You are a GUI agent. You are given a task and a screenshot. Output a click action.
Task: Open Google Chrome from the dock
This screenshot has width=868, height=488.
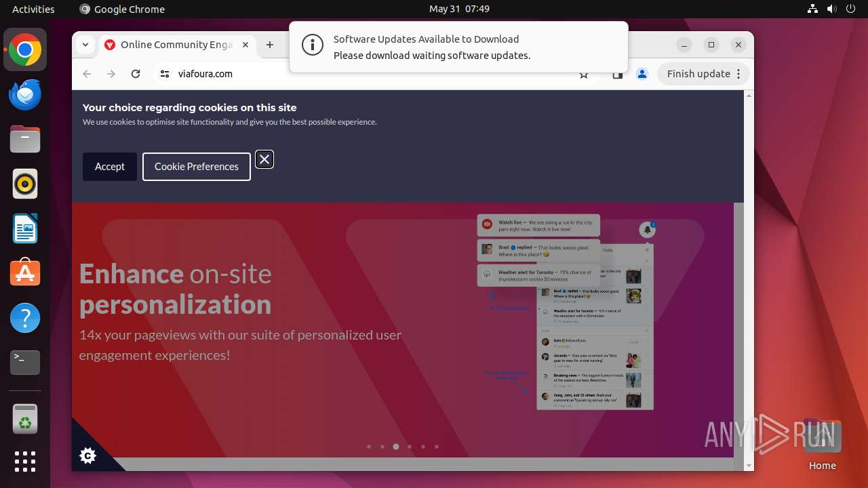25,50
